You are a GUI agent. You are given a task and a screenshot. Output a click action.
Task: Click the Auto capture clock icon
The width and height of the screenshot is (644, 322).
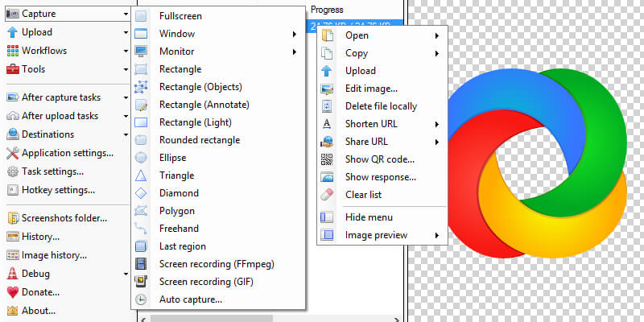[141, 299]
